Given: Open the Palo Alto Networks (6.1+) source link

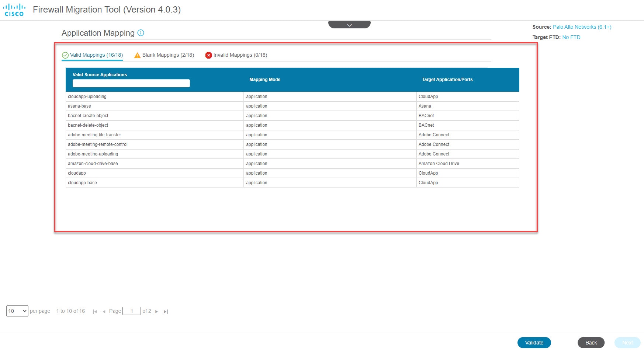Looking at the screenshot, I should click(x=582, y=27).
